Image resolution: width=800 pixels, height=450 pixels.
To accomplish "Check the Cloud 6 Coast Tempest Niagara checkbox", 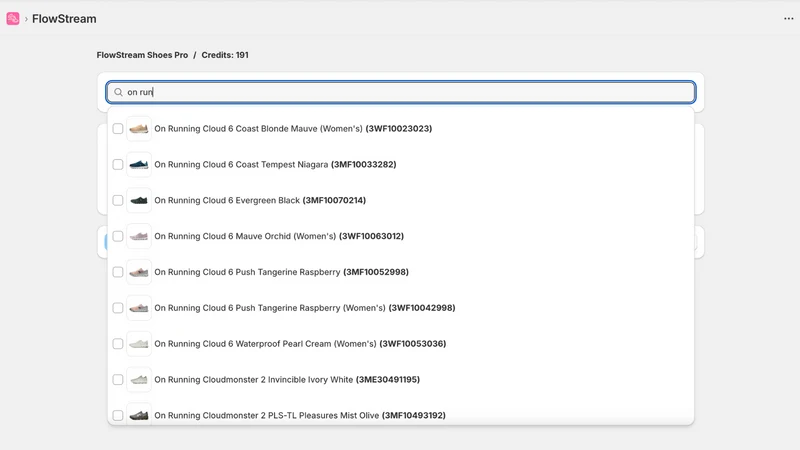I will (x=118, y=164).
